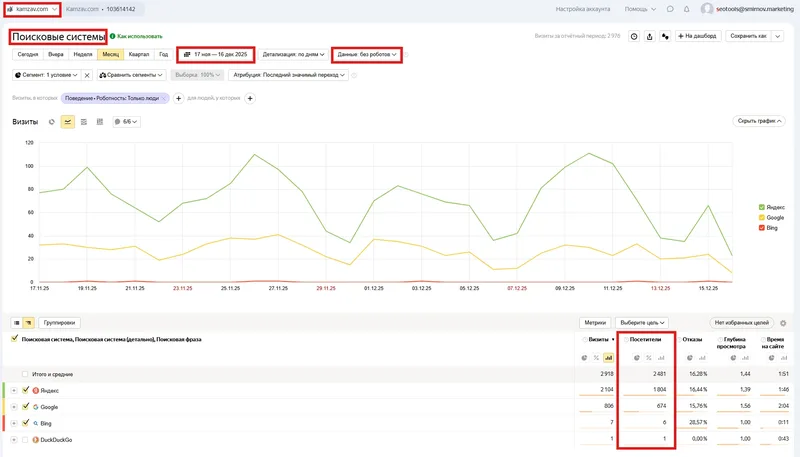Viewport: 800px width, 457px height.
Task: Open the date range picker
Action: pyautogui.click(x=215, y=54)
